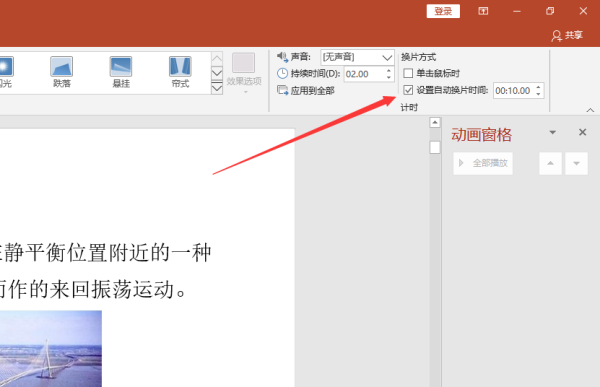The width and height of the screenshot is (600, 387).
Task: Expand the full transition gallery
Action: (x=217, y=88)
